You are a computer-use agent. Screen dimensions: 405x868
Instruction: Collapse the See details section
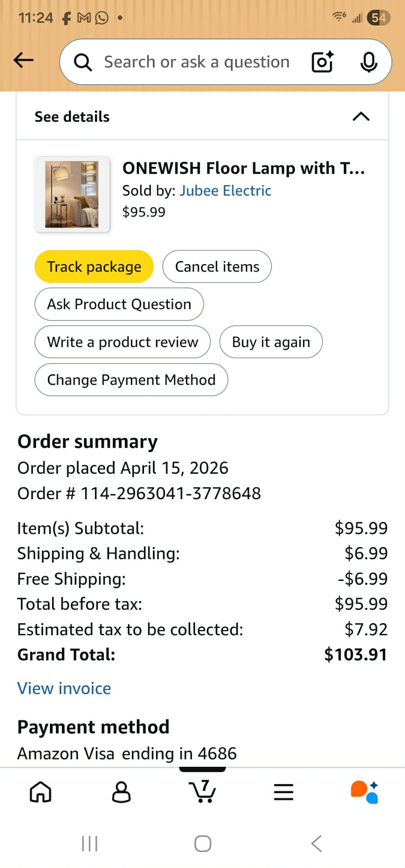click(361, 116)
